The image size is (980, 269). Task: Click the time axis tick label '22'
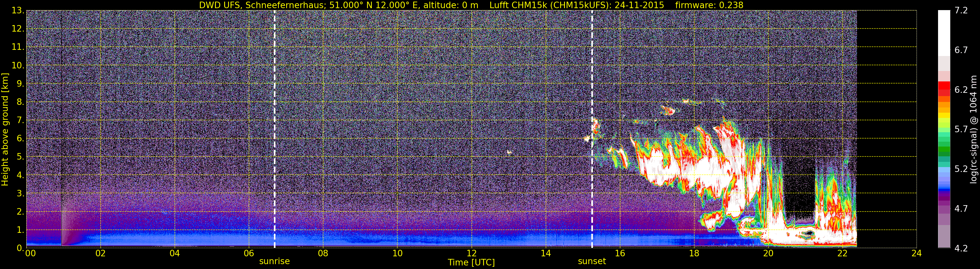[842, 254]
